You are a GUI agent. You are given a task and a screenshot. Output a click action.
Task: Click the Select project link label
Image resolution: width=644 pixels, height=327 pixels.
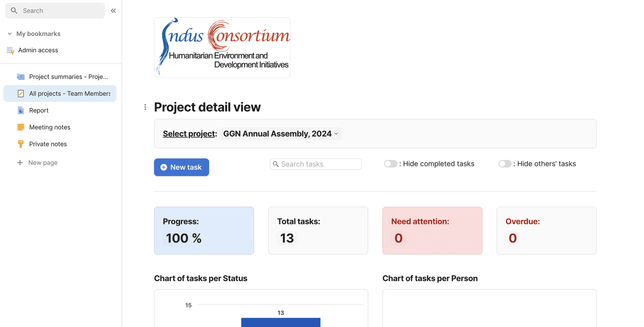coord(189,134)
